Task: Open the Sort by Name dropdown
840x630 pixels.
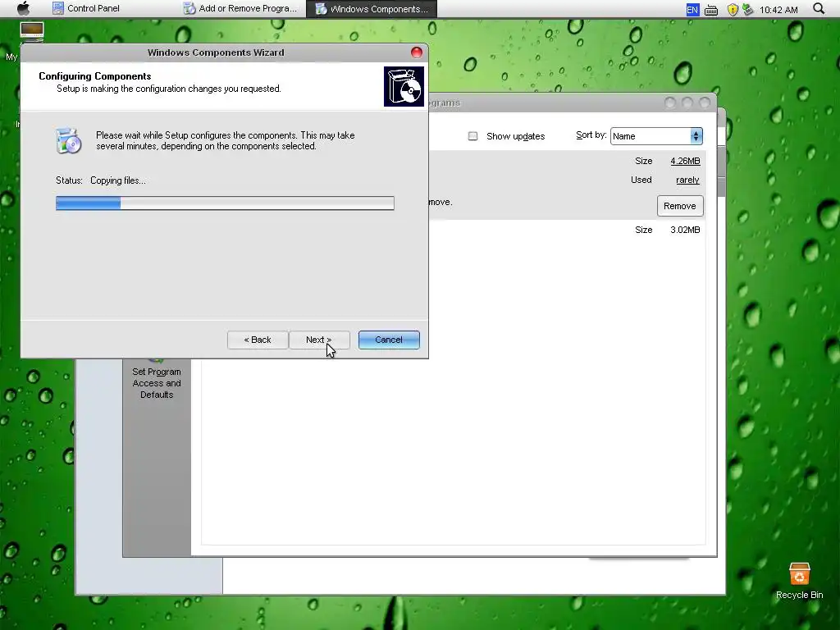Action: 656,136
